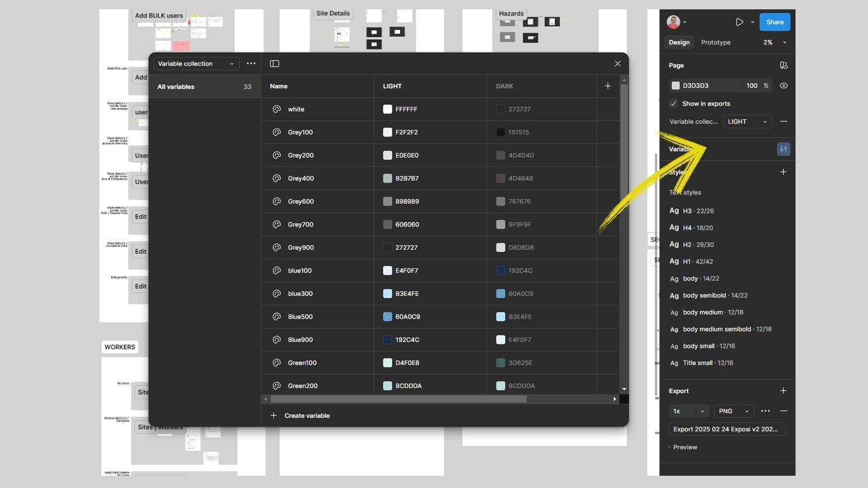
Task: Select the white variable's color type icon
Action: coord(276,109)
